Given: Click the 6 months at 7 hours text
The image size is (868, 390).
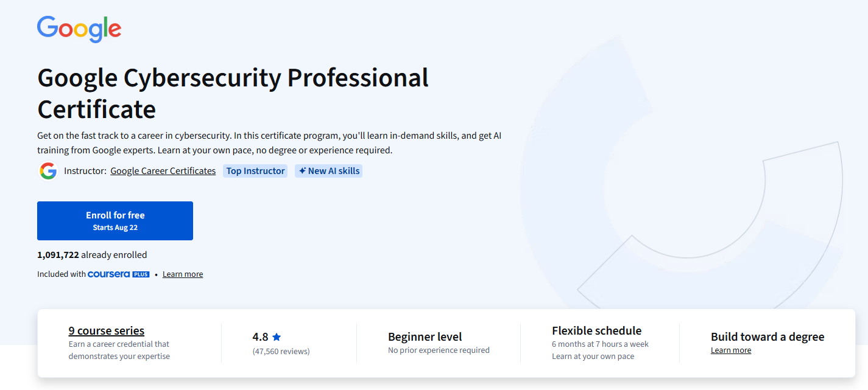Looking at the screenshot, I should [x=600, y=344].
